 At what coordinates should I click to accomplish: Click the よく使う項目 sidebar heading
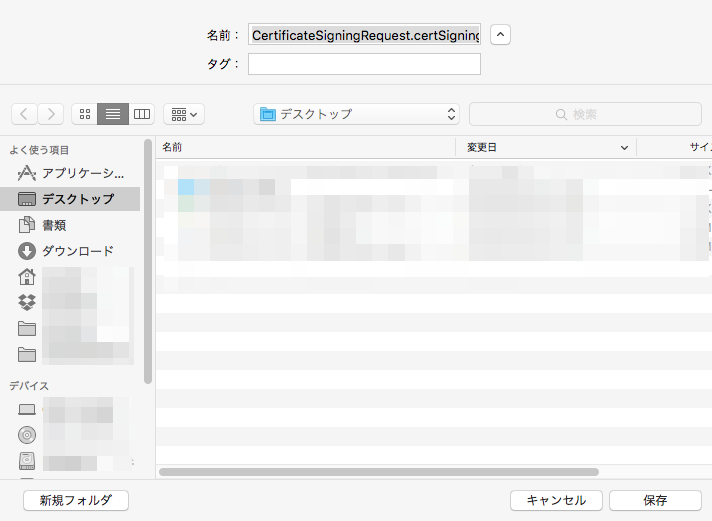pos(39,150)
